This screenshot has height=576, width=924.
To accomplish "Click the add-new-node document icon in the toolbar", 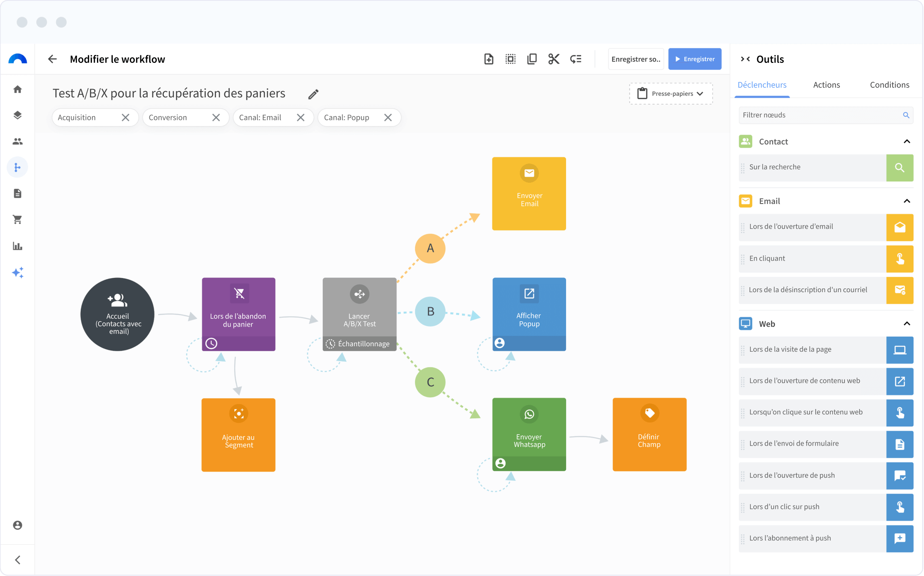I will pyautogui.click(x=489, y=59).
